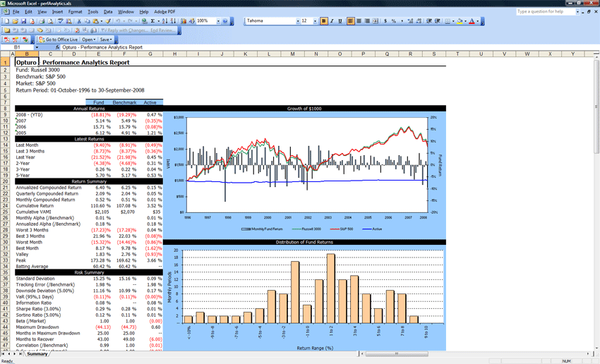Open the Chart Wizard icon
This screenshot has width=600, height=364.
184,21
